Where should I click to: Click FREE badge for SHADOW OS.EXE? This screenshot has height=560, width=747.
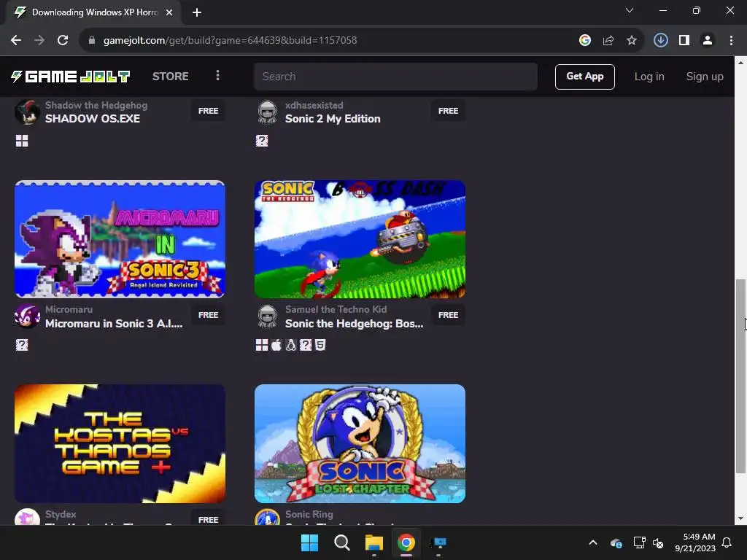click(x=208, y=111)
